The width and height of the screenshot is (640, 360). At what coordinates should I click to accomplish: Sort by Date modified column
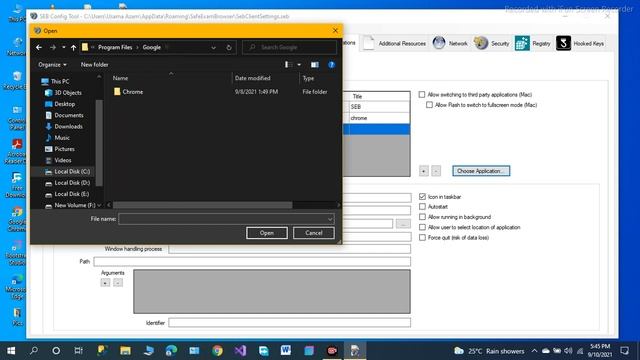(252, 78)
